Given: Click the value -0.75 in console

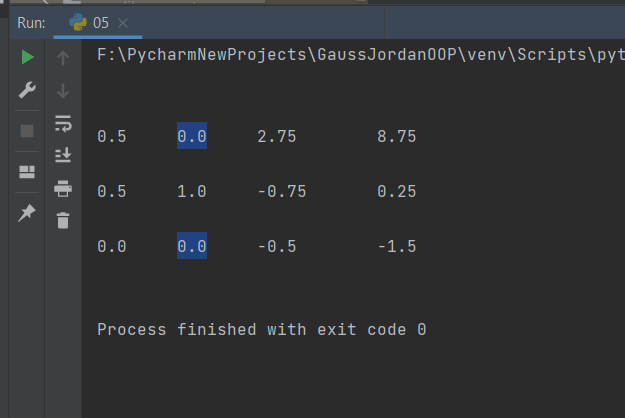Looking at the screenshot, I should pos(282,192).
